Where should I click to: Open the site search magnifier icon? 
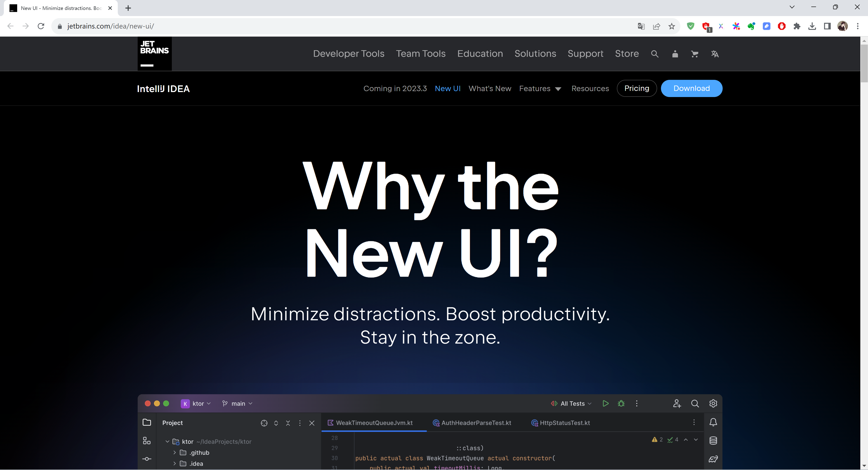(x=654, y=54)
